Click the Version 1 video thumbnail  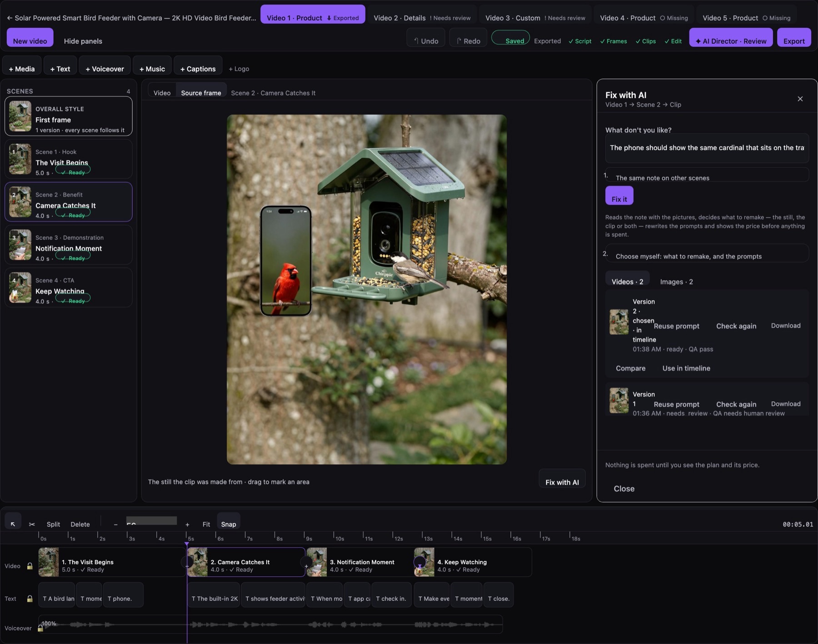click(619, 400)
